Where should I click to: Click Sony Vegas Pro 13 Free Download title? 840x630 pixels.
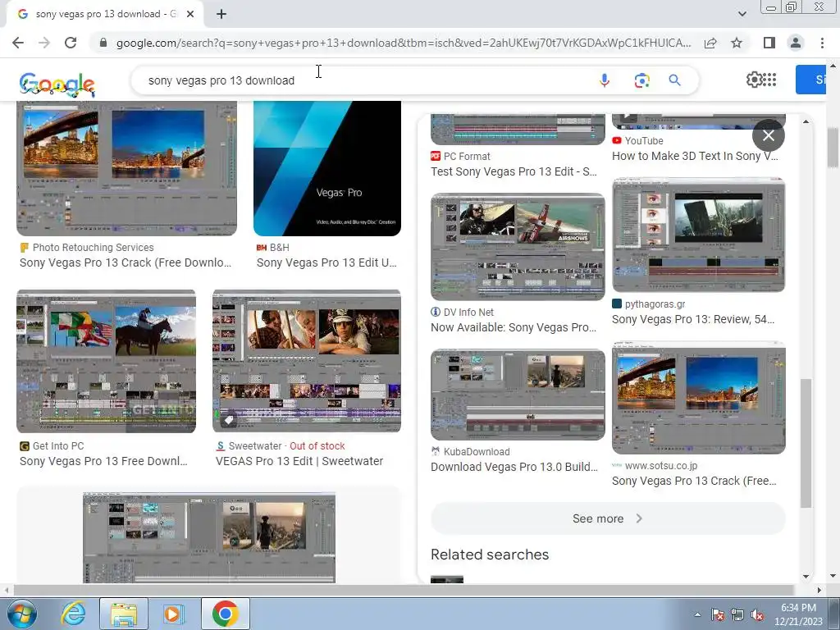[x=103, y=461]
